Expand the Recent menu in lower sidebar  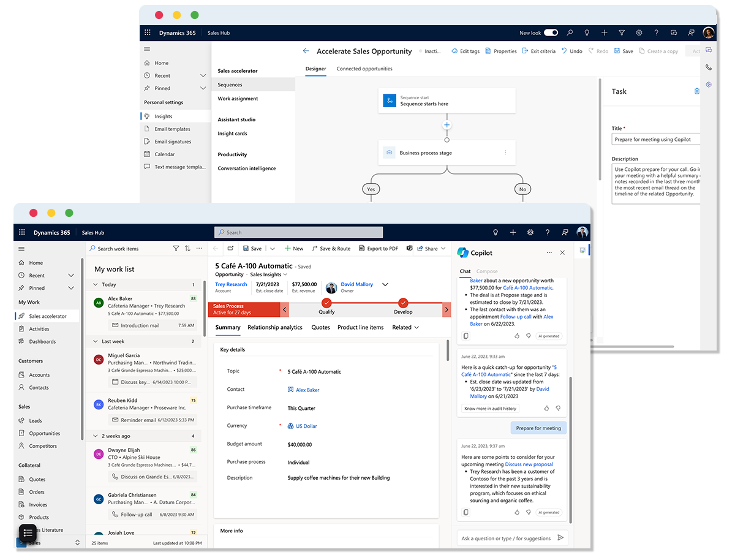click(71, 276)
